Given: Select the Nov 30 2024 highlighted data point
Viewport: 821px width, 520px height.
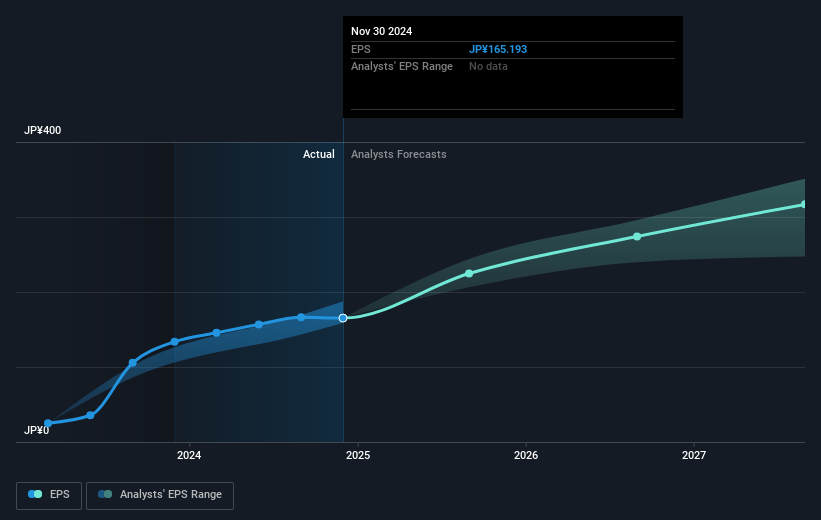Looking at the screenshot, I should (x=343, y=318).
